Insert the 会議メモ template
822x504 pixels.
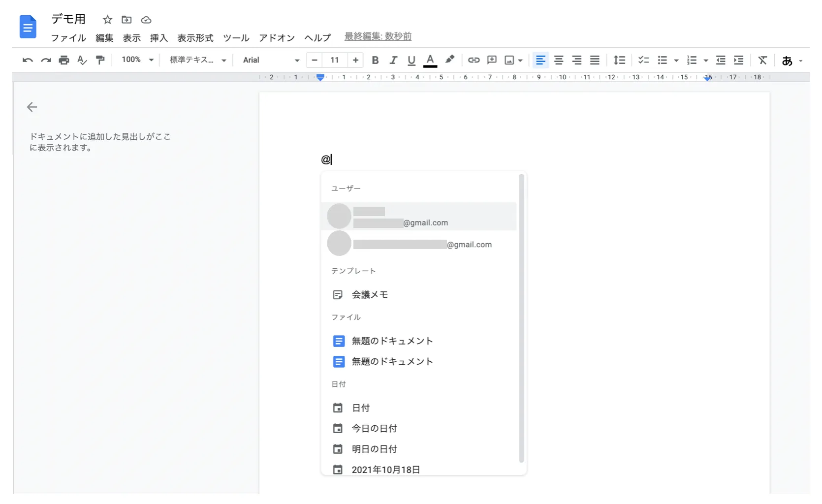pyautogui.click(x=419, y=295)
